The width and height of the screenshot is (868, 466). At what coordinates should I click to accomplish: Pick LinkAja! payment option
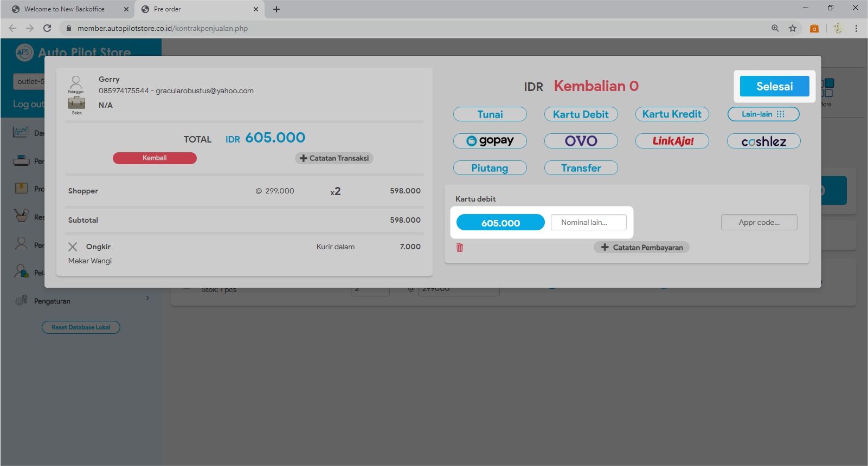672,141
